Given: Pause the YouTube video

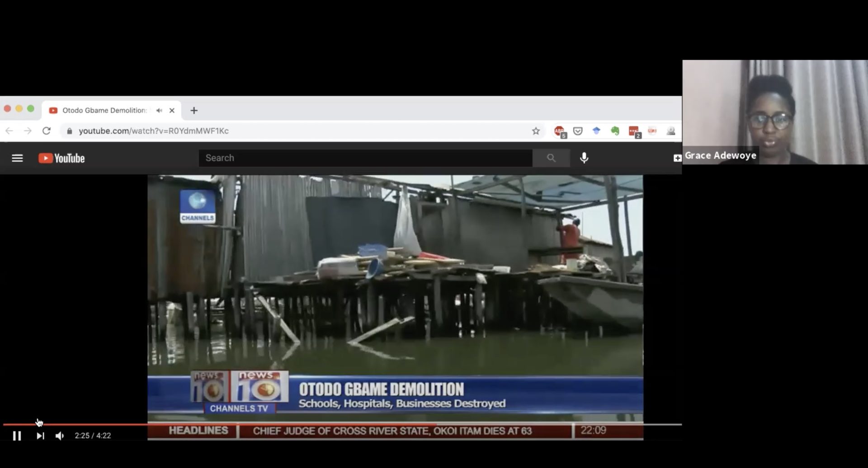Looking at the screenshot, I should (17, 435).
